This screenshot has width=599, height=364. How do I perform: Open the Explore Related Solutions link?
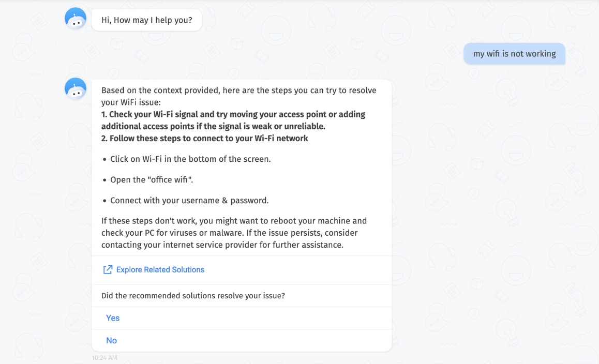click(x=160, y=269)
